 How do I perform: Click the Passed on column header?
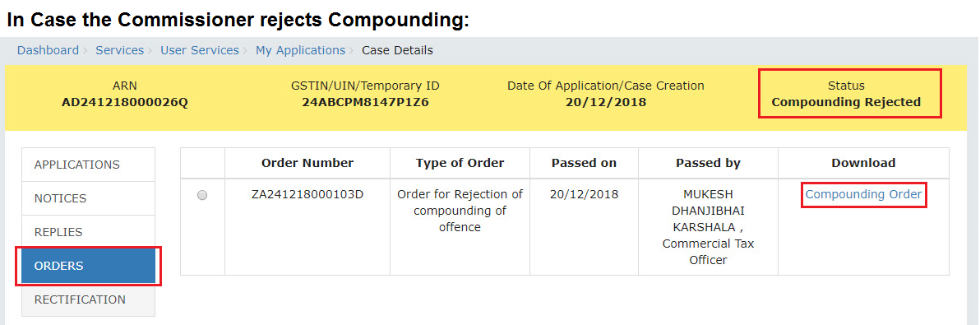584,163
